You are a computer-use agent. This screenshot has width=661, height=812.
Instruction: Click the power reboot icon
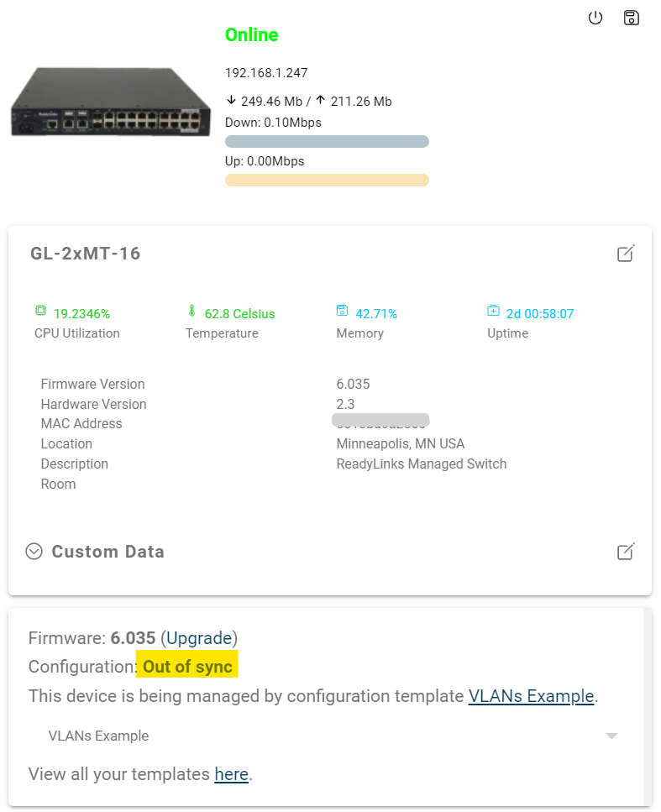[595, 18]
